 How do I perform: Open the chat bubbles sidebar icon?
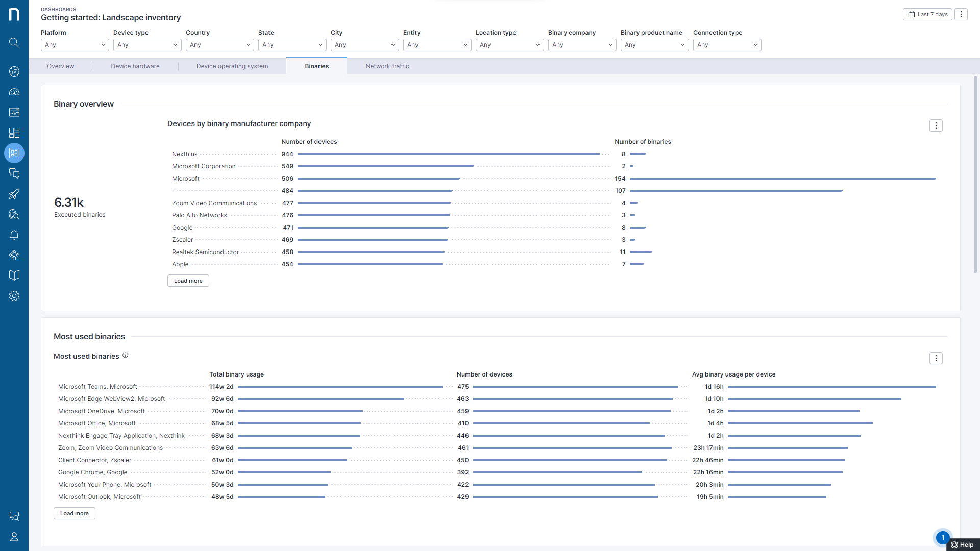14,173
